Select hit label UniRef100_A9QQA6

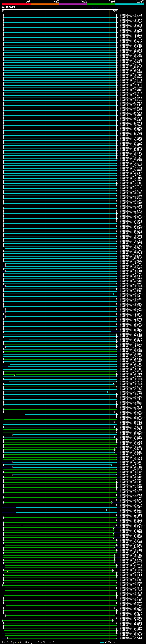pyautogui.click(x=131, y=289)
